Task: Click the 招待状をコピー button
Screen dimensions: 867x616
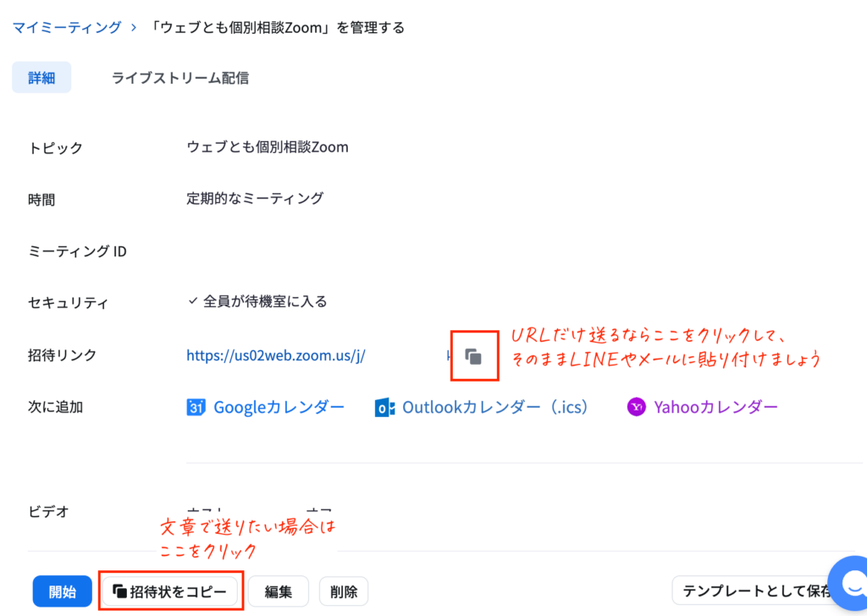Action: tap(171, 591)
